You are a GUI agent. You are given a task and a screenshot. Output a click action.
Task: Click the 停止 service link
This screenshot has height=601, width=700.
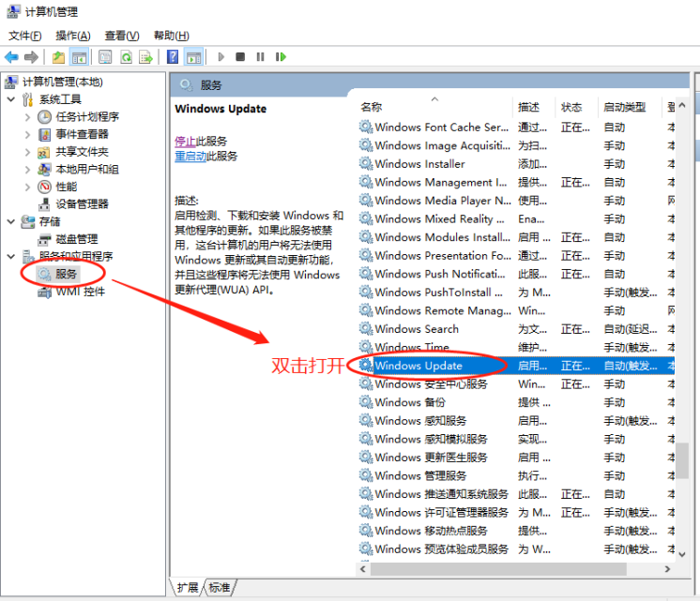coord(185,141)
